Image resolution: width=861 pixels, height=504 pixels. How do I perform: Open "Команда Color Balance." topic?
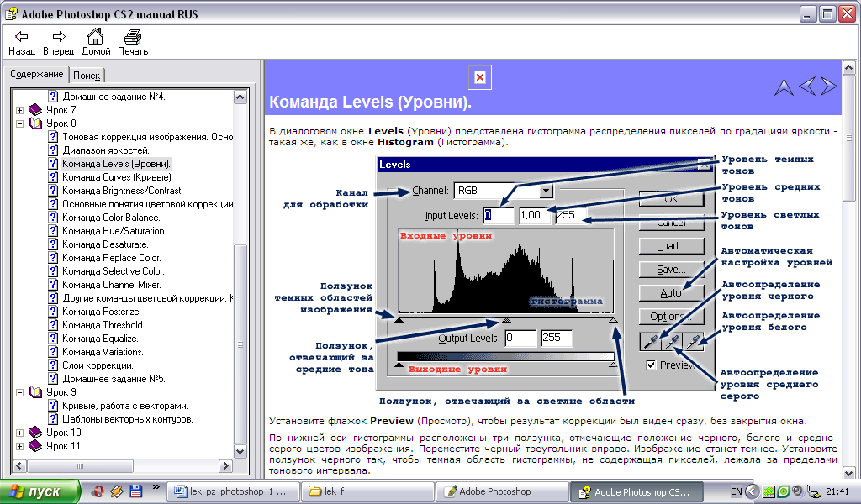[x=111, y=218]
